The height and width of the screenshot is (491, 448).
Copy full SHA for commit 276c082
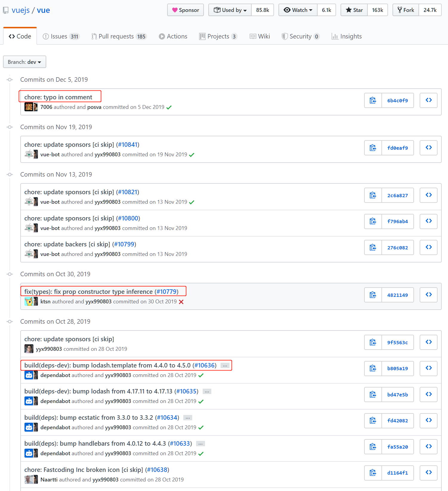click(373, 247)
